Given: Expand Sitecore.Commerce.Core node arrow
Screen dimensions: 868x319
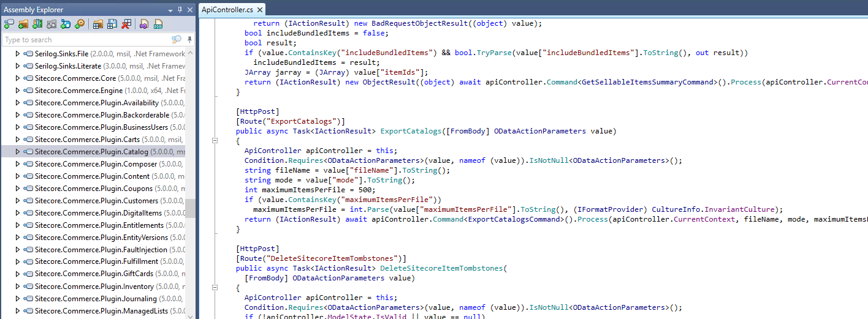Looking at the screenshot, I should pyautogui.click(x=18, y=78).
